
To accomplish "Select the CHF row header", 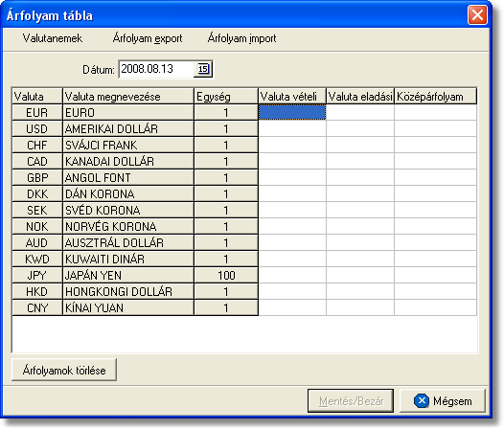I will coord(37,145).
